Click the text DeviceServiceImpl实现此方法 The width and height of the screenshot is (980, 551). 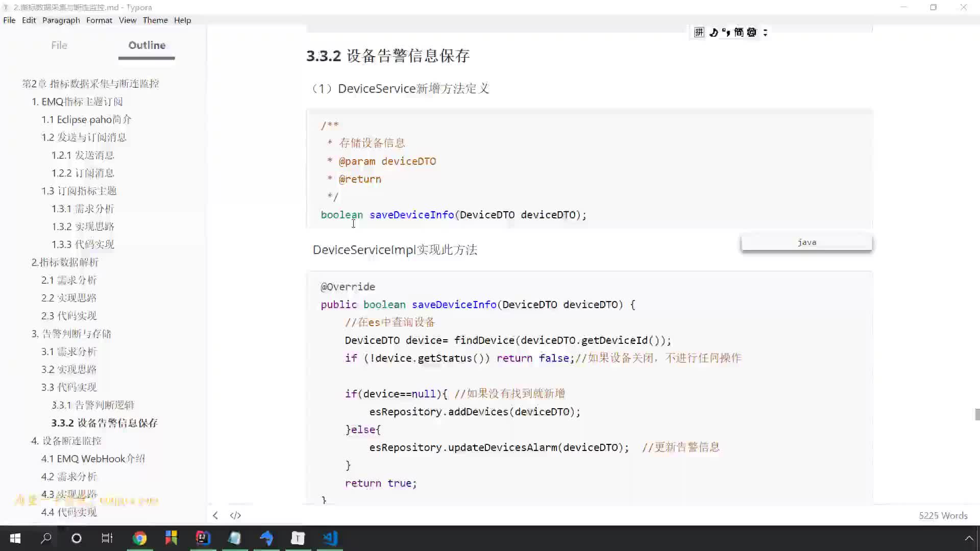[x=395, y=250]
